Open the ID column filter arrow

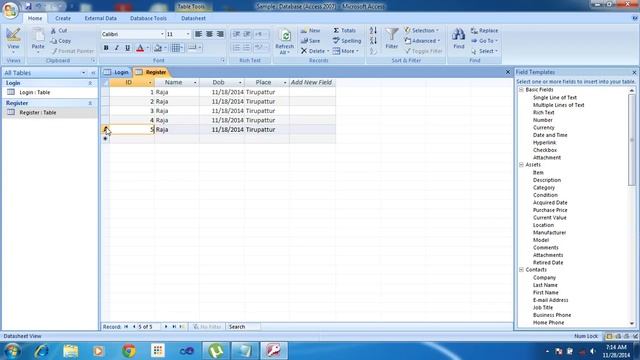(x=150, y=82)
